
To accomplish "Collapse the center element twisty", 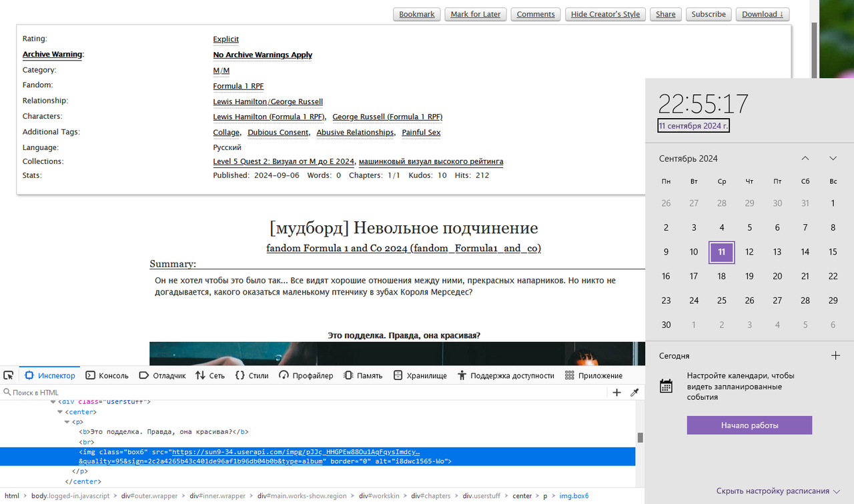I will point(59,412).
